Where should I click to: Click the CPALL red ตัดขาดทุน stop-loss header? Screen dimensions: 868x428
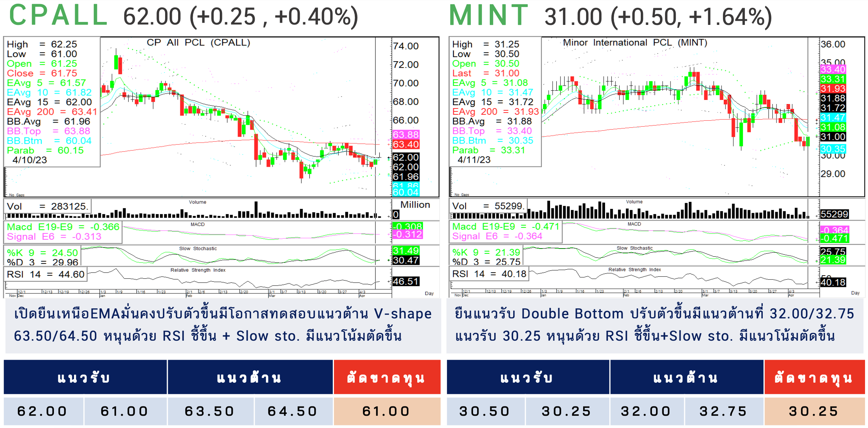point(387,377)
